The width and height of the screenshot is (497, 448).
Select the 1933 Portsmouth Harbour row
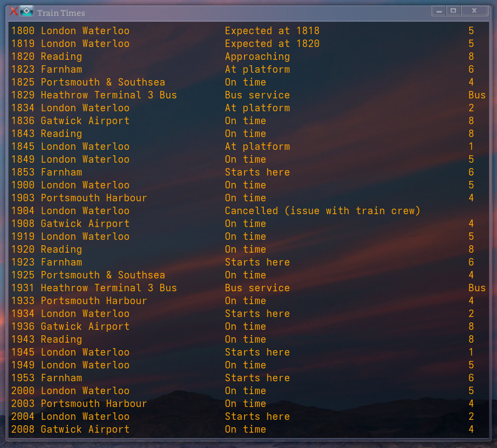point(248,301)
